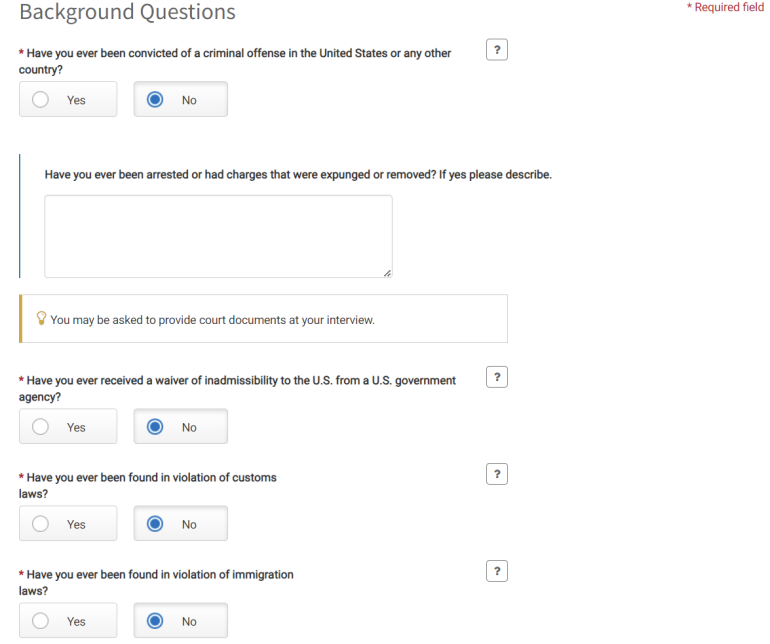
Task: Click the criminal offense question text
Action: tap(238, 54)
